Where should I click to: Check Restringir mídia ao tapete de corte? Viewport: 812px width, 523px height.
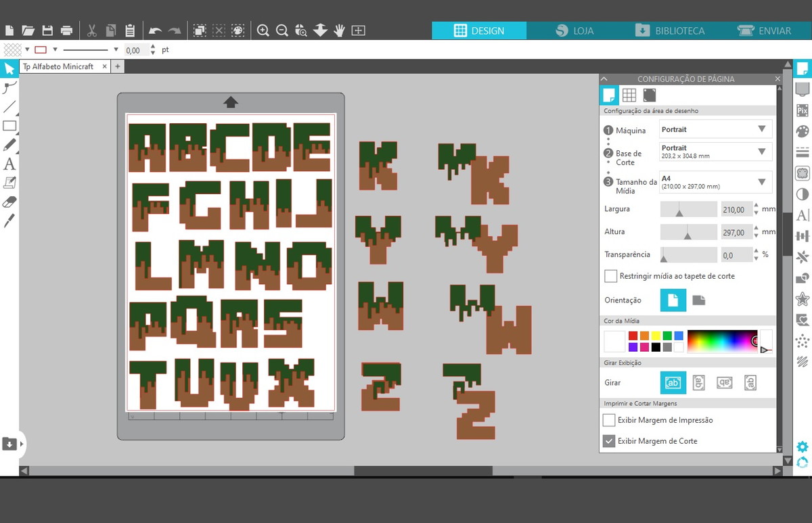(x=610, y=276)
